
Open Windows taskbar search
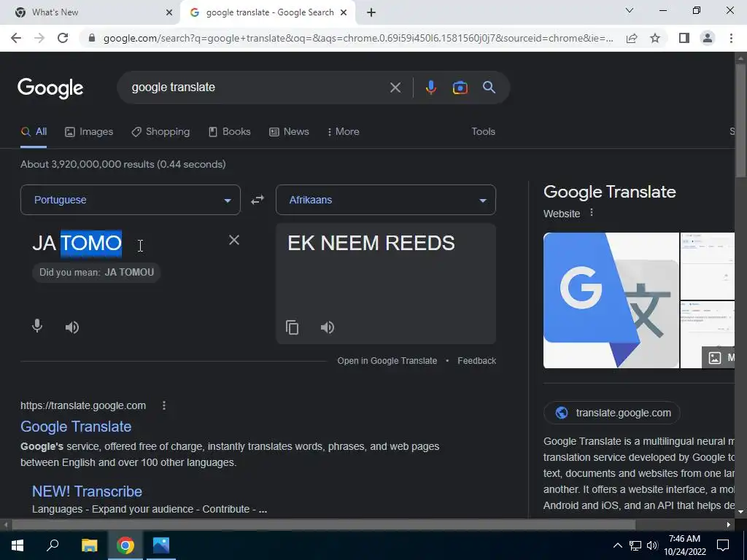[53, 545]
